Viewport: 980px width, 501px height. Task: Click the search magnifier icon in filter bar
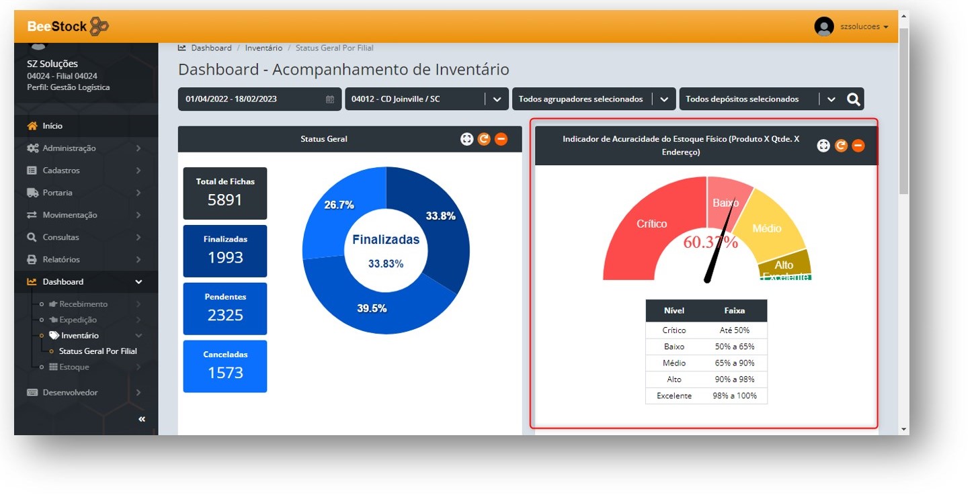click(853, 99)
